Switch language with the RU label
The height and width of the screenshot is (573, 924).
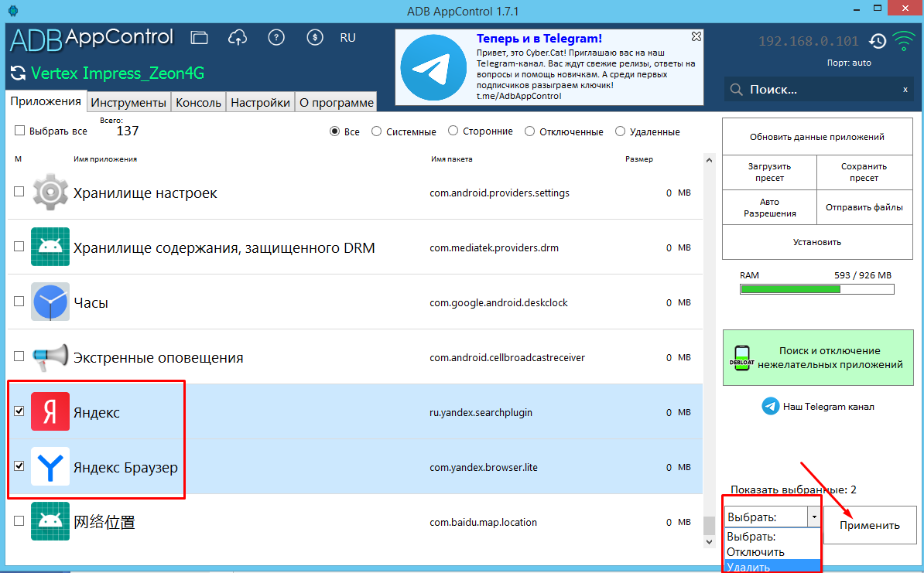(x=347, y=38)
